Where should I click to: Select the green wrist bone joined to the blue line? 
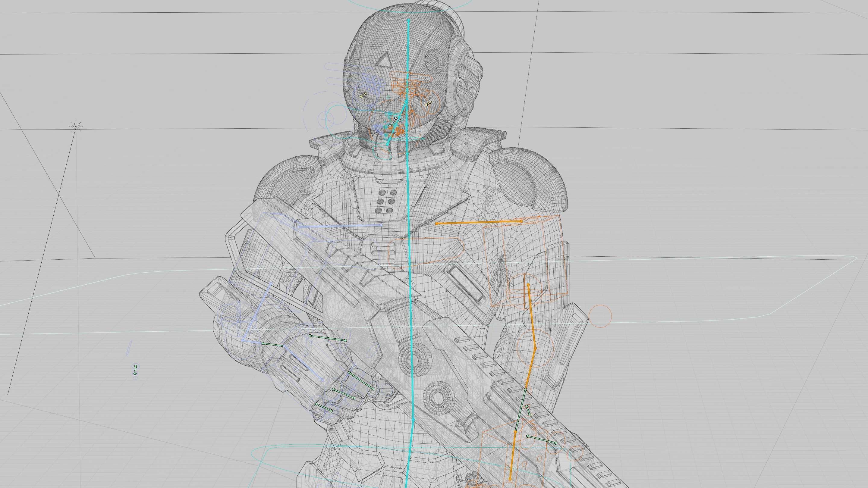pos(274,345)
